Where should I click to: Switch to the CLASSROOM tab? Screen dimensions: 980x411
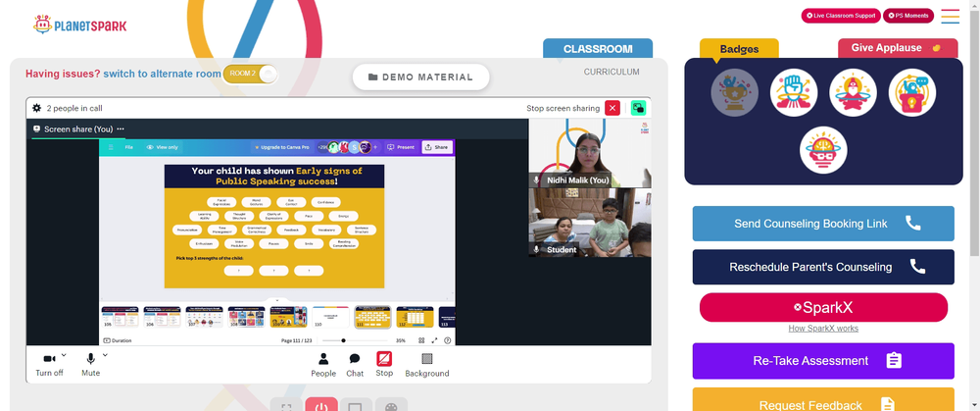pos(598,49)
